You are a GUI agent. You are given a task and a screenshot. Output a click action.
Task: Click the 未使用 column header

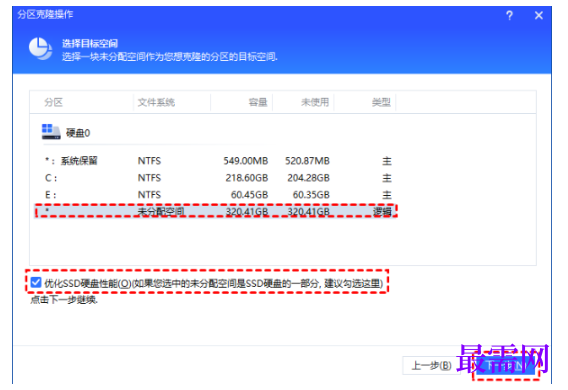point(315,102)
